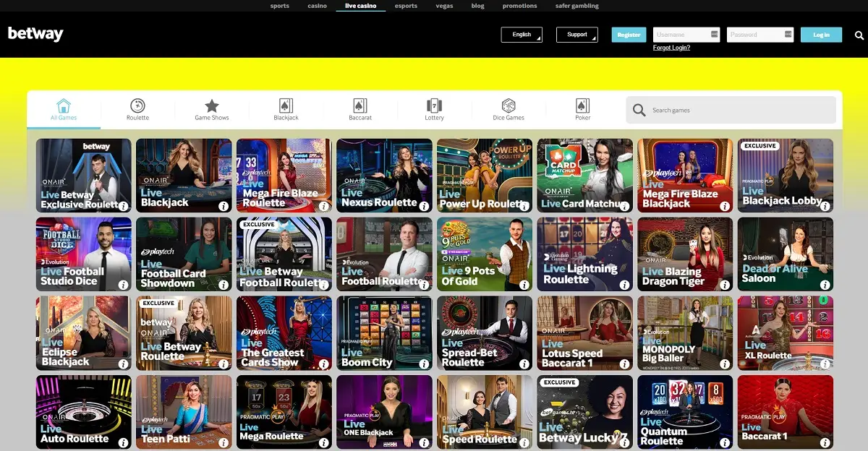
Task: Go to the casino menu item
Action: click(x=317, y=6)
